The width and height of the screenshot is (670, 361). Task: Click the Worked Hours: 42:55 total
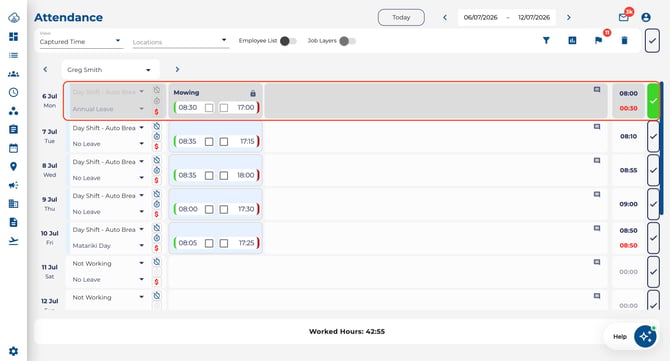(x=347, y=332)
